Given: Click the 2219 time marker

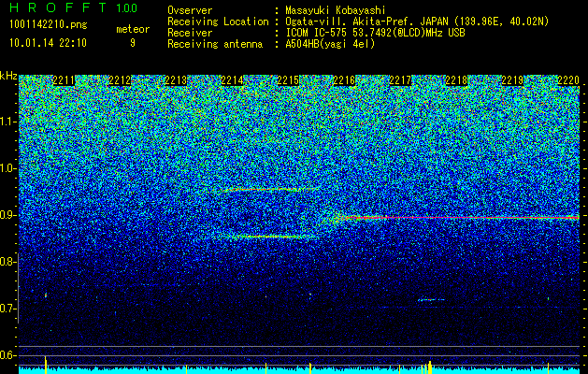Looking at the screenshot, I should pos(512,80).
